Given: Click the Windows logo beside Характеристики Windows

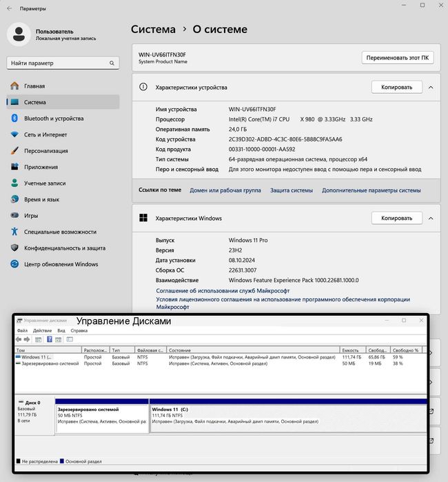Looking at the screenshot, I should pos(143,218).
